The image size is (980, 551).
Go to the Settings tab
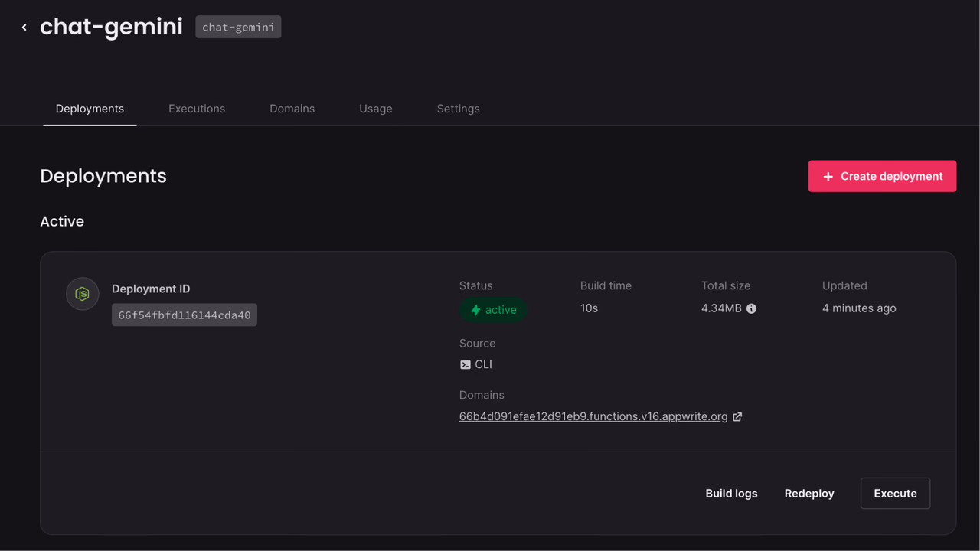(x=459, y=109)
